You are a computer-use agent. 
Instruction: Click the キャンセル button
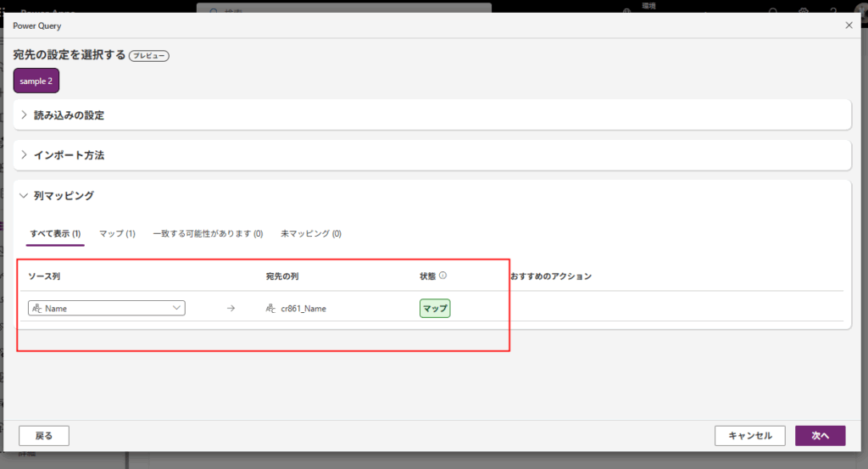(750, 435)
